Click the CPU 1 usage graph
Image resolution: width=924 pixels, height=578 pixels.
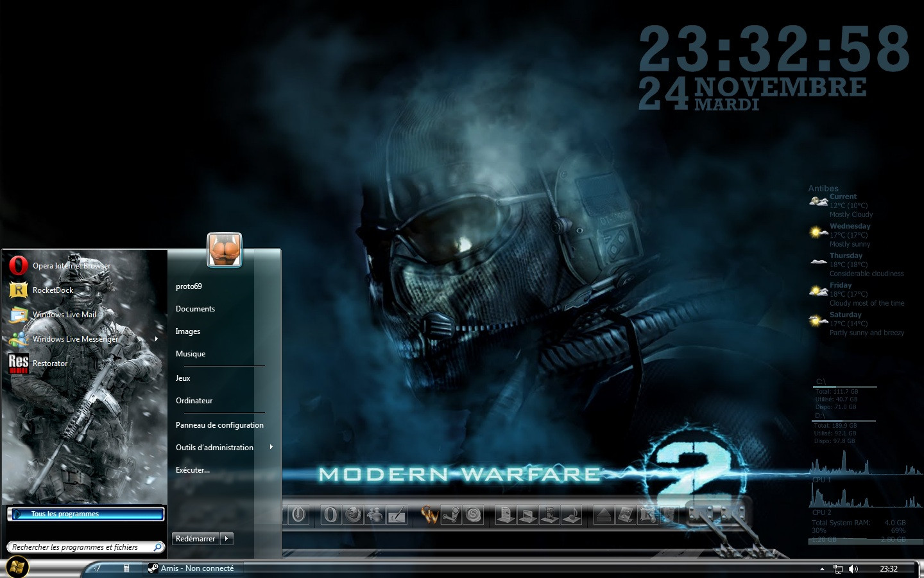point(866,462)
